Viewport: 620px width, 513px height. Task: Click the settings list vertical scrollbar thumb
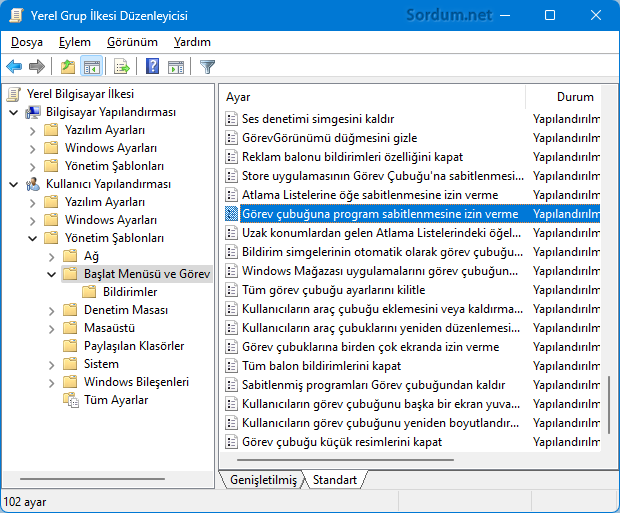(x=609, y=404)
